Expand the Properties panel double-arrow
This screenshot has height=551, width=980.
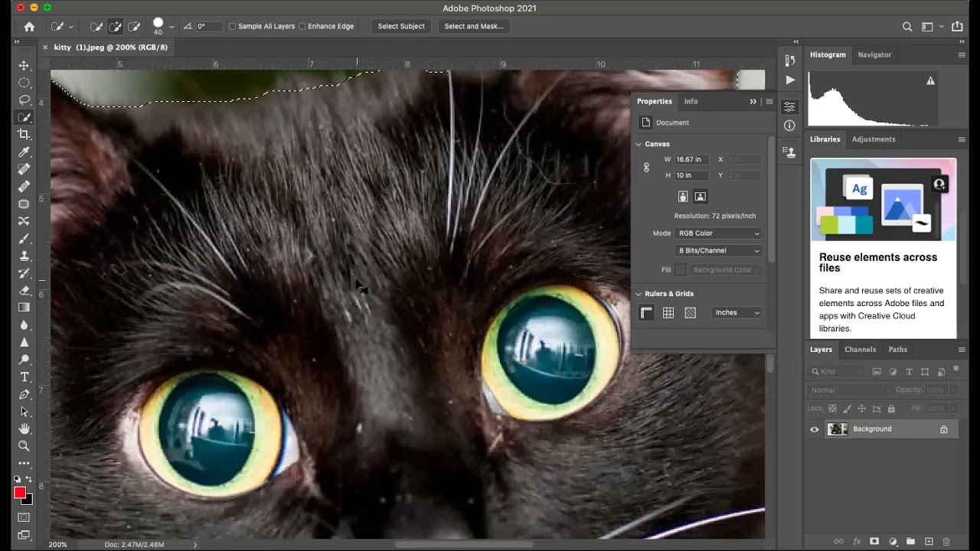click(x=753, y=101)
